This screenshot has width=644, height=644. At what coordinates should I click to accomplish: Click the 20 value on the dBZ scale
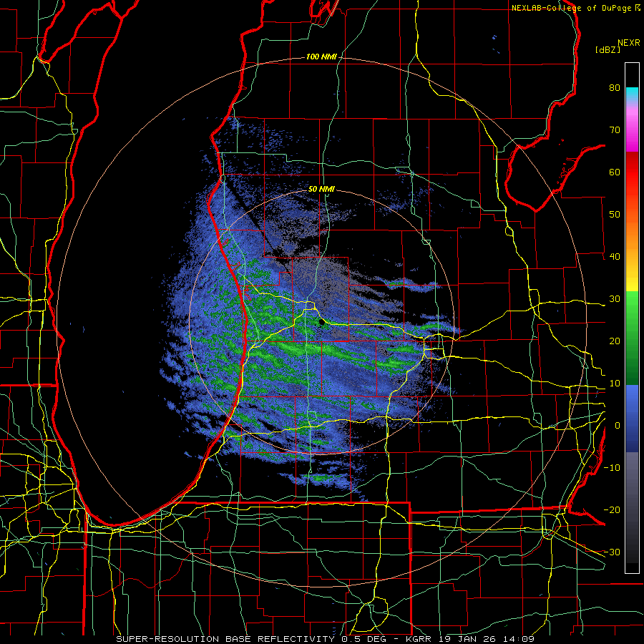click(615, 341)
